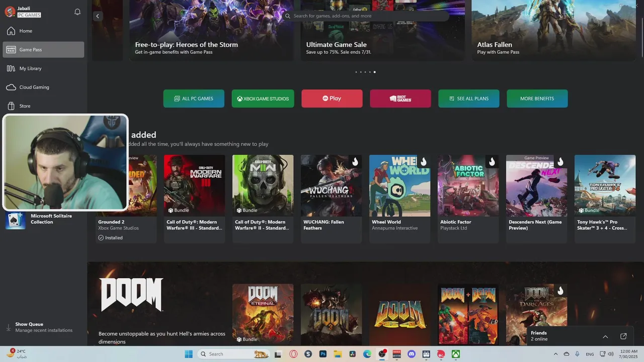Open the DOOM 64 game tile

coord(399,314)
